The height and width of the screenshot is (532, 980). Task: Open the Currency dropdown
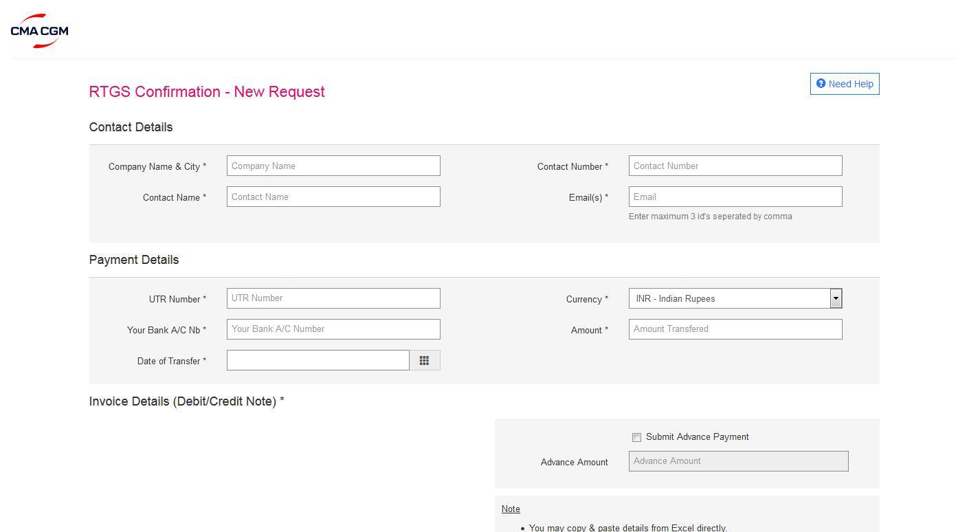click(x=735, y=298)
